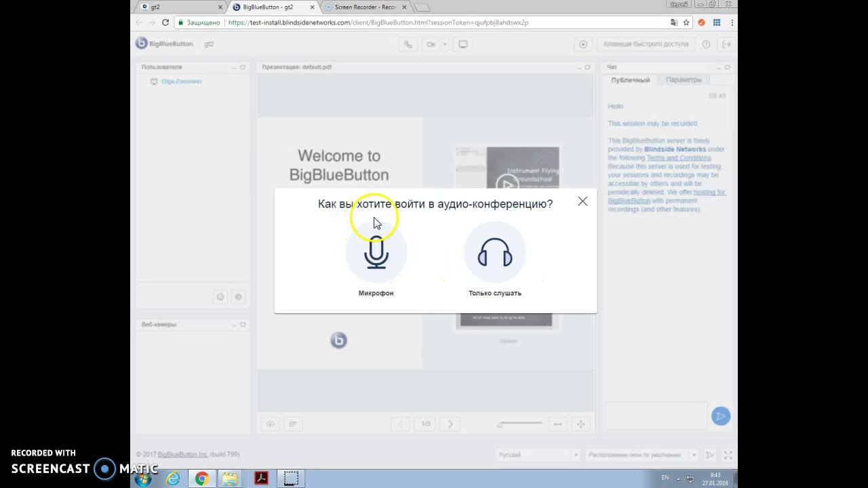Open the users panel settings gear
The image size is (868, 488).
coord(238,297)
